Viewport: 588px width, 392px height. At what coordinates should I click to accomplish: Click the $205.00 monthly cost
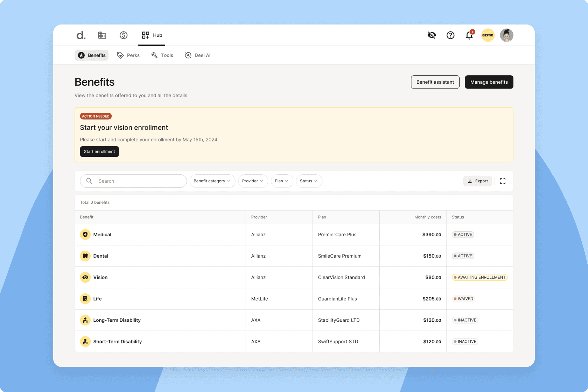[432, 299]
